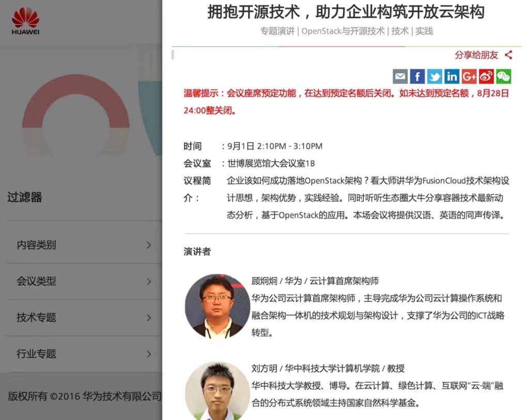Viewport: 529px width, 420px height.
Task: Click the 过滤器 heading
Action: coord(25,197)
